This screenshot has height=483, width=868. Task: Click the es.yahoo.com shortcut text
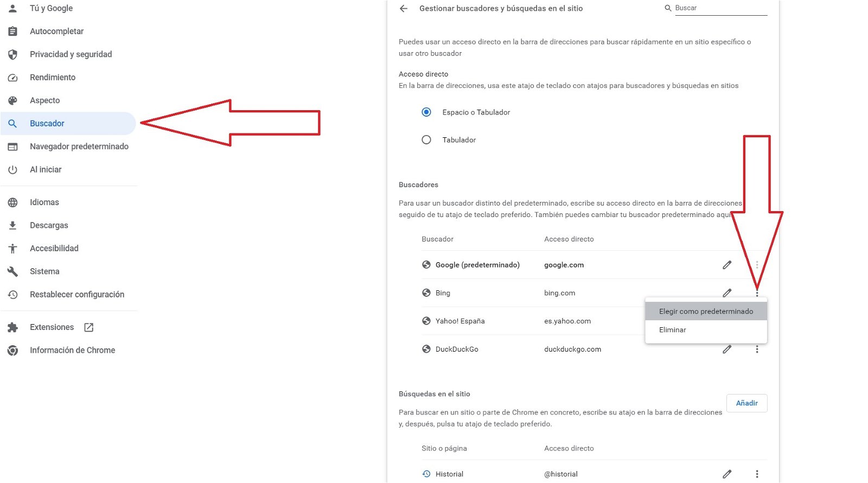click(x=567, y=321)
